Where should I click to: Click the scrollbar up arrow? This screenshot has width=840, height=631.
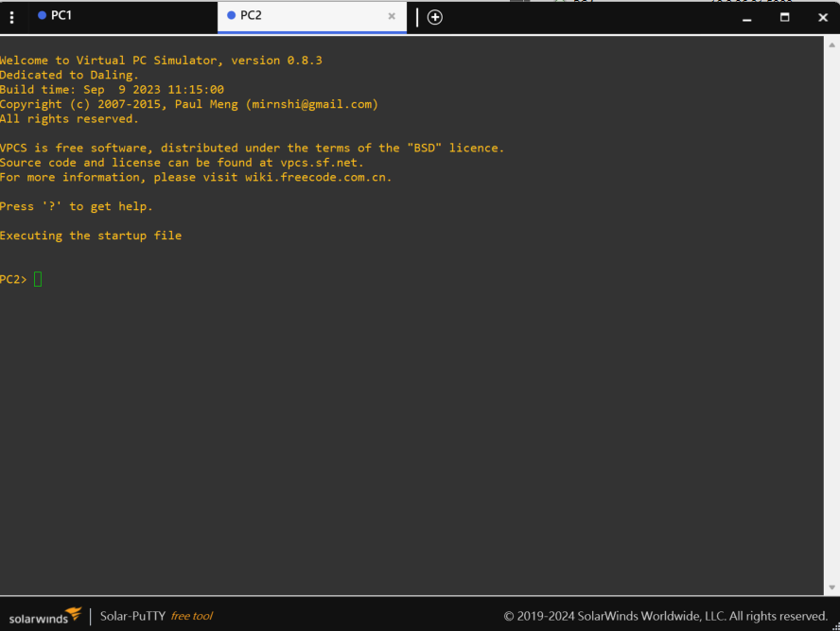tap(832, 45)
